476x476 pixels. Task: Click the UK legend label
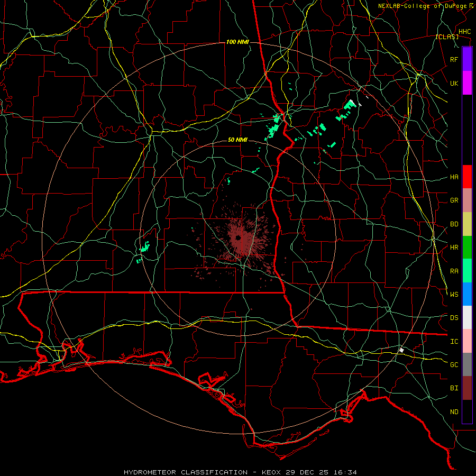coord(454,83)
